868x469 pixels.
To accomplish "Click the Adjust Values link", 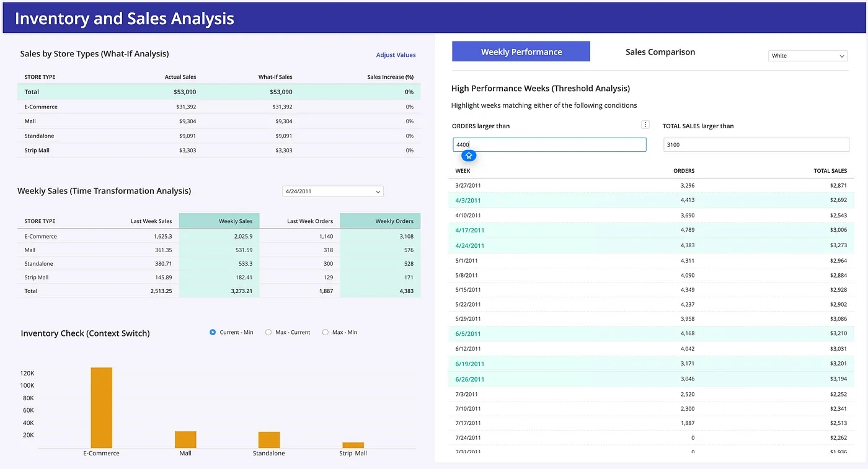I will [x=396, y=55].
